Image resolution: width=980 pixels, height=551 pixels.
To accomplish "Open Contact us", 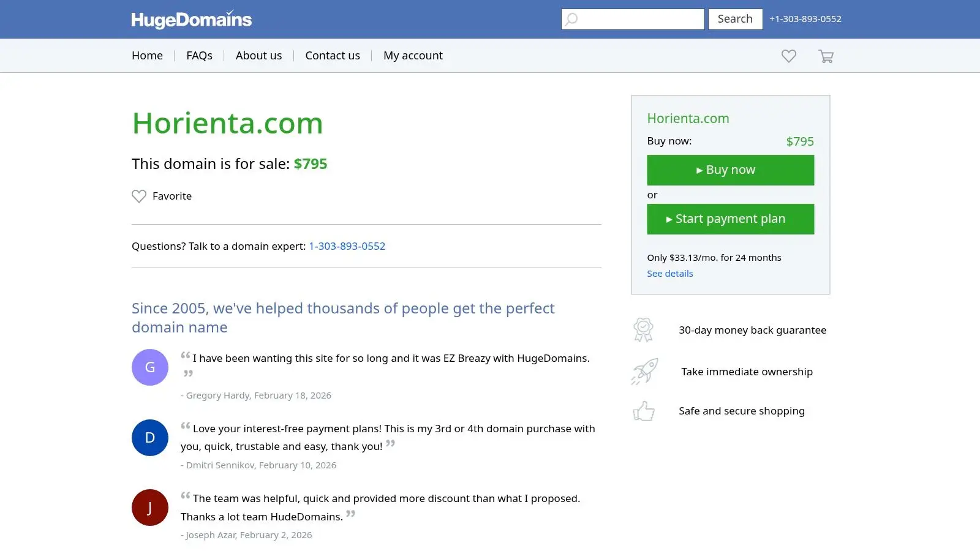I will point(332,55).
